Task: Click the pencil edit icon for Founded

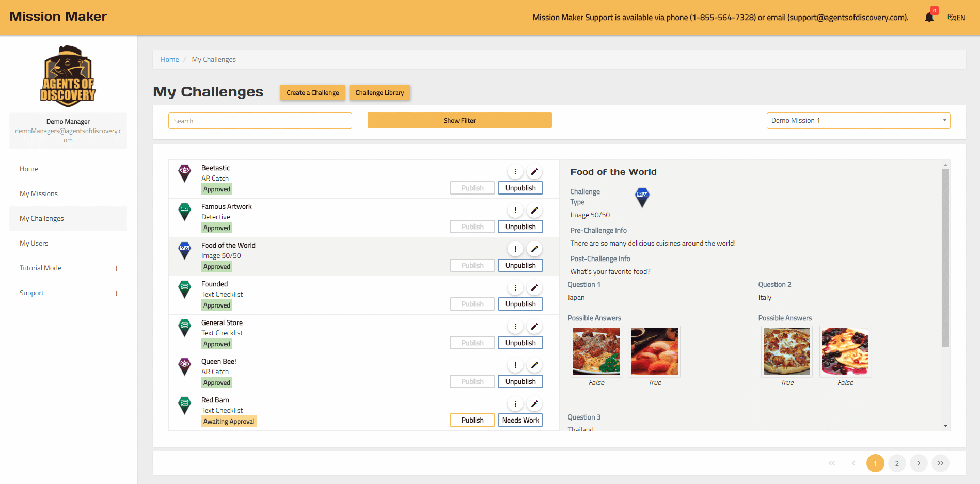Action: [x=534, y=288]
